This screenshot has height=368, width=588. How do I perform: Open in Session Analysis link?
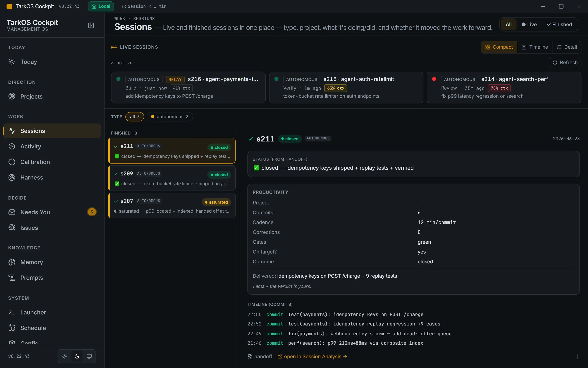(312, 357)
